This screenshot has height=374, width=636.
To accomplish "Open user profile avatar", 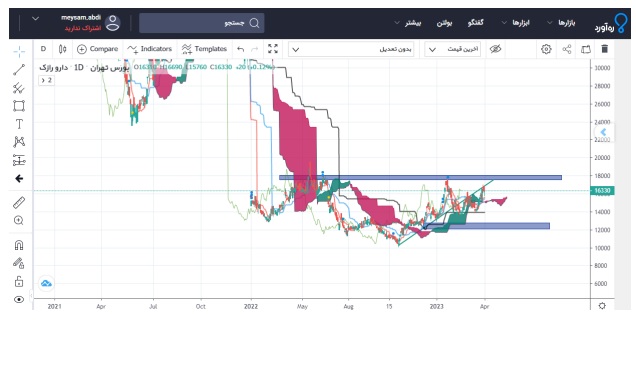I will click(112, 23).
